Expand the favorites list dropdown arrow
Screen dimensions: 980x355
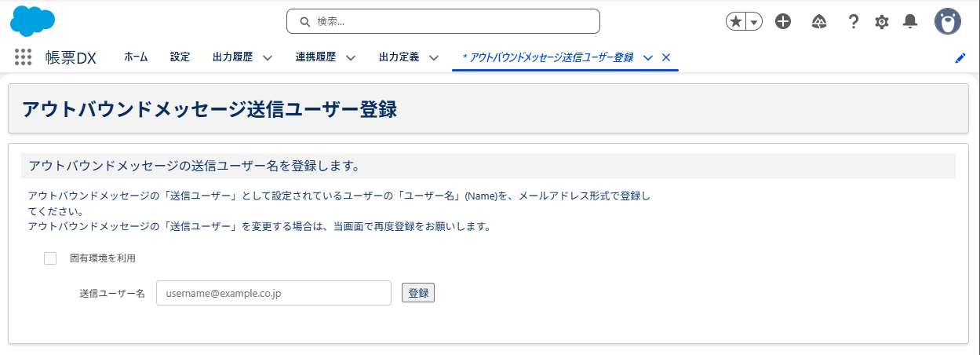[x=754, y=22]
